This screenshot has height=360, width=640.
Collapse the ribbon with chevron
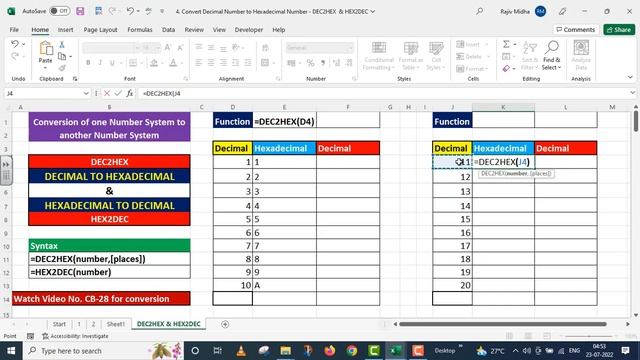pyautogui.click(x=630, y=77)
